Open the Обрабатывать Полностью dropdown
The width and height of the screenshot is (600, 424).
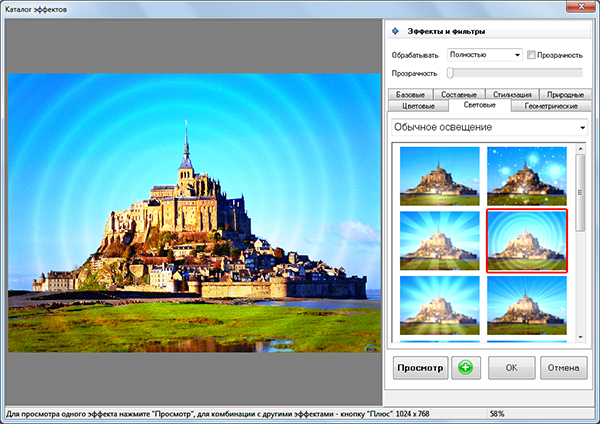(484, 55)
